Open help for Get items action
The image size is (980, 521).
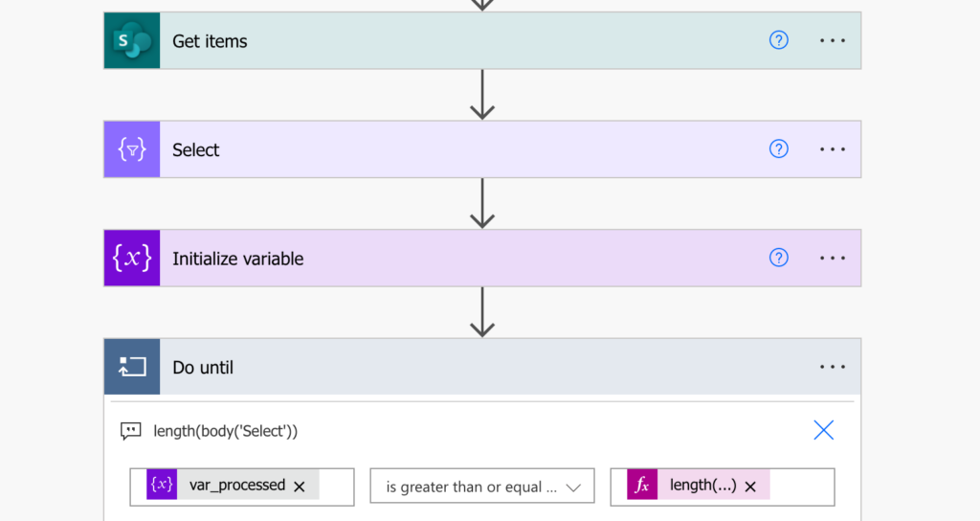[779, 40]
